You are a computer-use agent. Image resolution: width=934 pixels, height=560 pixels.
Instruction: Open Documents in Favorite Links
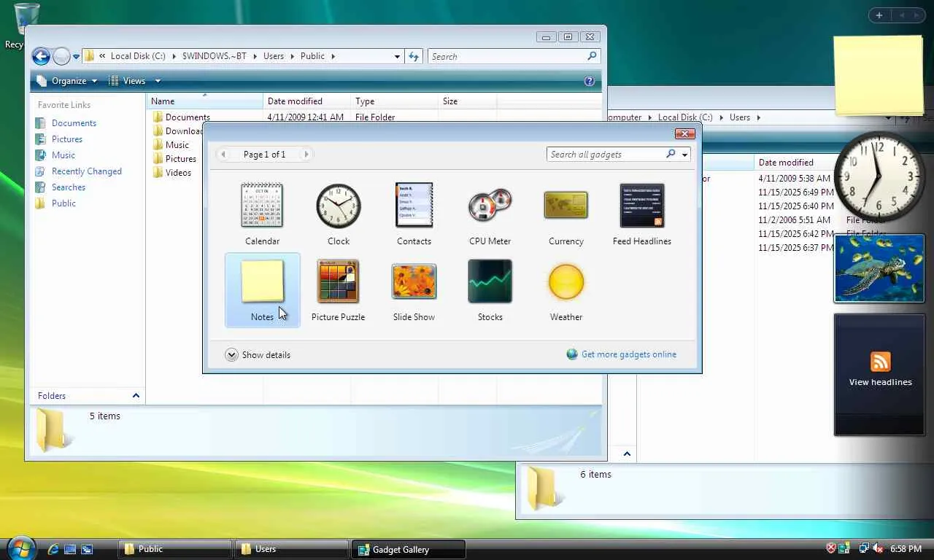click(x=66, y=123)
